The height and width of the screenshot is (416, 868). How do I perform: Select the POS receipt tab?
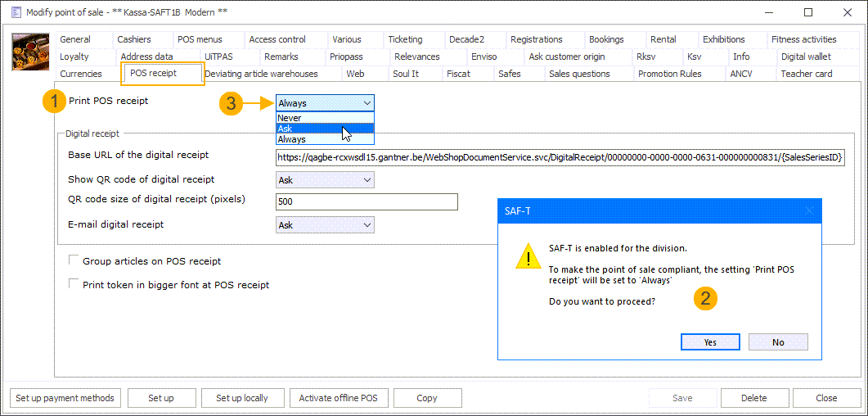click(x=162, y=73)
